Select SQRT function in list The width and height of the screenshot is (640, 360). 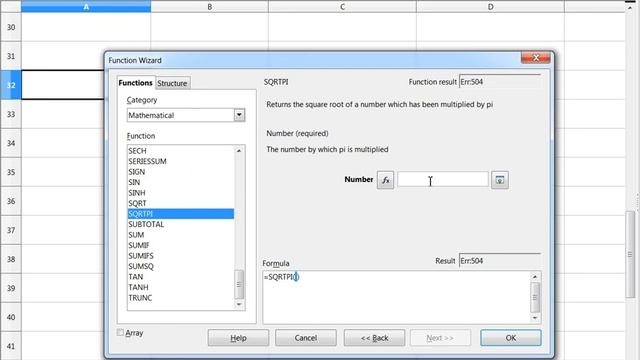click(x=181, y=203)
